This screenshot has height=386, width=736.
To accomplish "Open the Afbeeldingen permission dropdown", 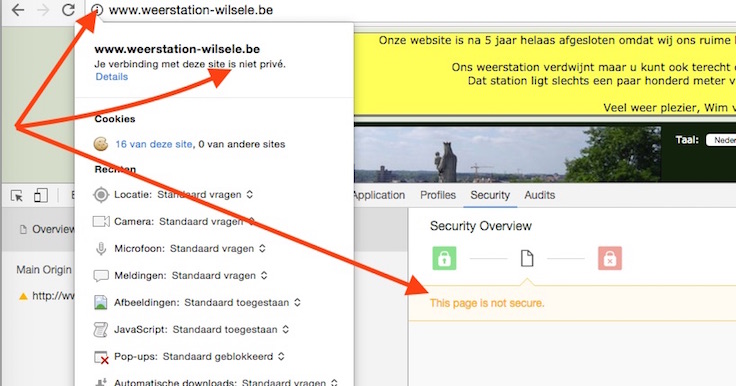I will [242, 302].
